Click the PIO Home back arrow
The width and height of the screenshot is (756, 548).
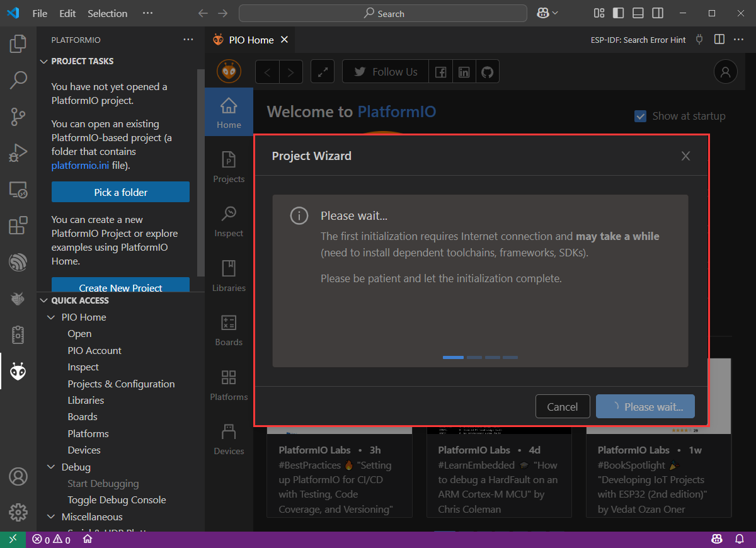pos(267,72)
